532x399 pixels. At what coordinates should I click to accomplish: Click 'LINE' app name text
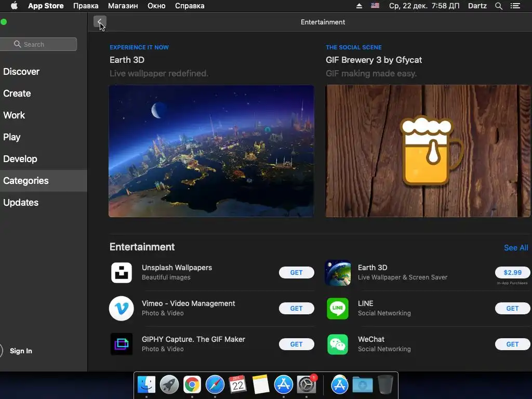365,303
